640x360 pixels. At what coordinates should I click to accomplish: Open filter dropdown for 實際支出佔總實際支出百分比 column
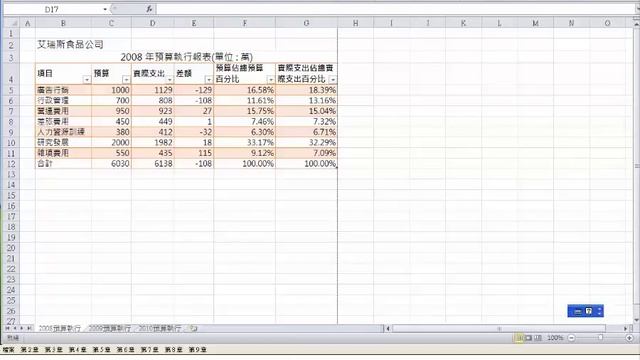click(333, 80)
